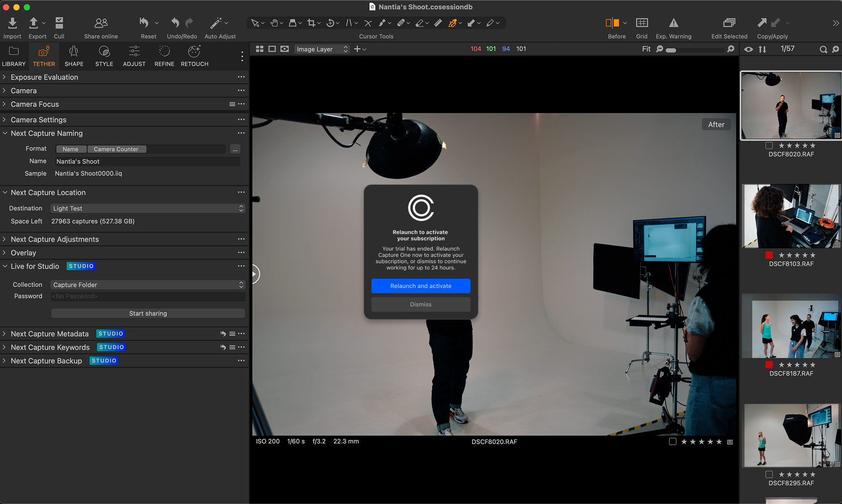Adjust the viewer zoom slider
Screen dimensions: 842x504
671,50
